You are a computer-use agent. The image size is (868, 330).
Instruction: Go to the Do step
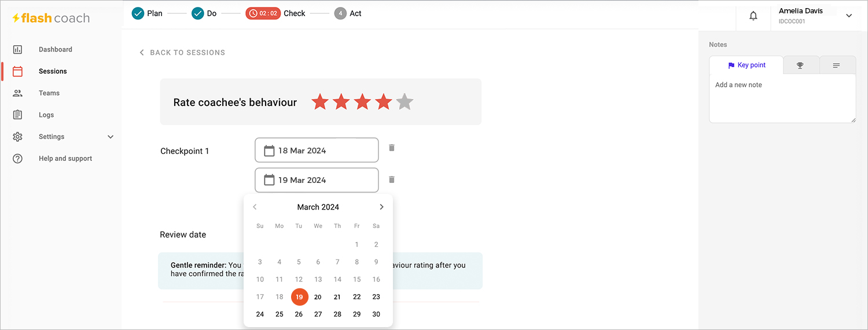click(204, 13)
